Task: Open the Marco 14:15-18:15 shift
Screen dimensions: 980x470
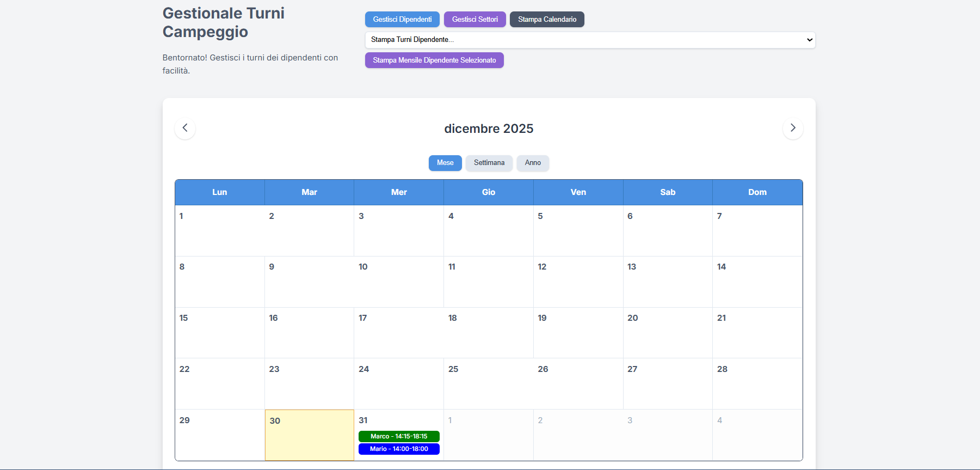Action: tap(399, 436)
